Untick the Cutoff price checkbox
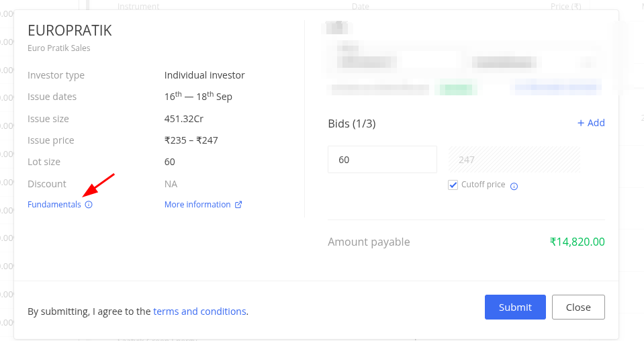The width and height of the screenshot is (644, 341). click(x=453, y=185)
